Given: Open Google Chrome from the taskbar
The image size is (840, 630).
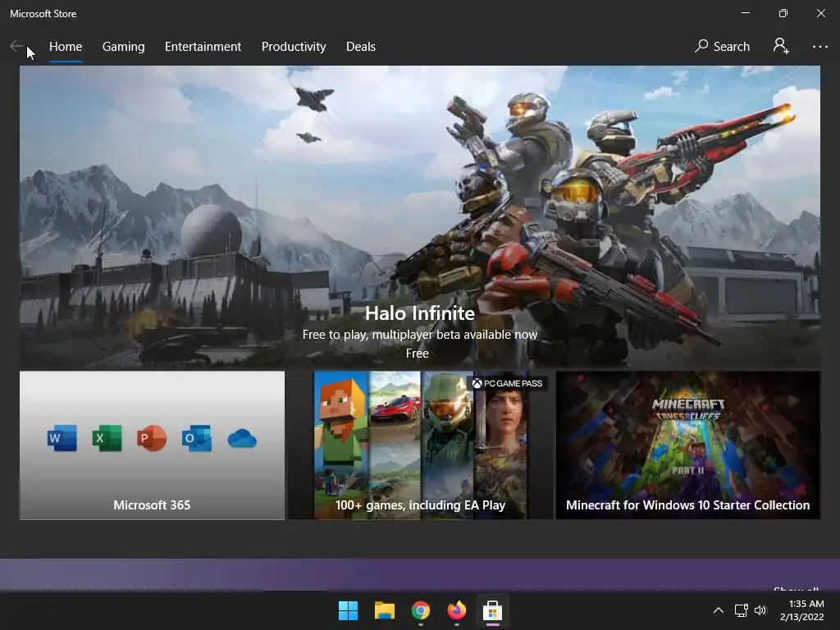Looking at the screenshot, I should coord(421,610).
